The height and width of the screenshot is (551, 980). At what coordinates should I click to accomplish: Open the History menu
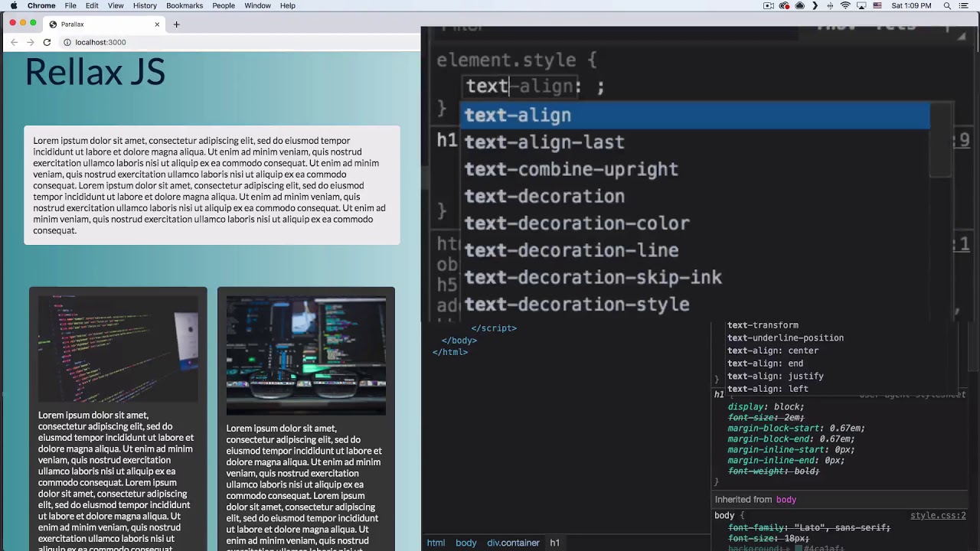tap(145, 5)
